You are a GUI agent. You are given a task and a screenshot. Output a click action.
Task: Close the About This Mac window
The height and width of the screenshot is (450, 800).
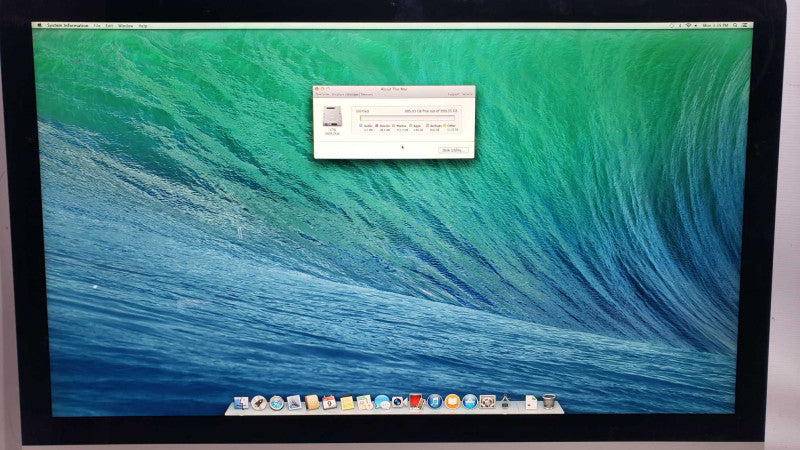pyautogui.click(x=316, y=89)
